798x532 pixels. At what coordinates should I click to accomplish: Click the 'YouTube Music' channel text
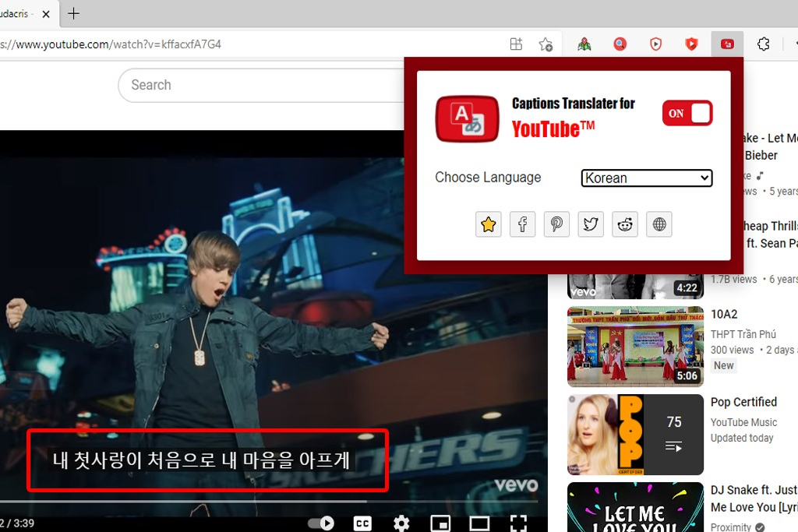(x=743, y=422)
